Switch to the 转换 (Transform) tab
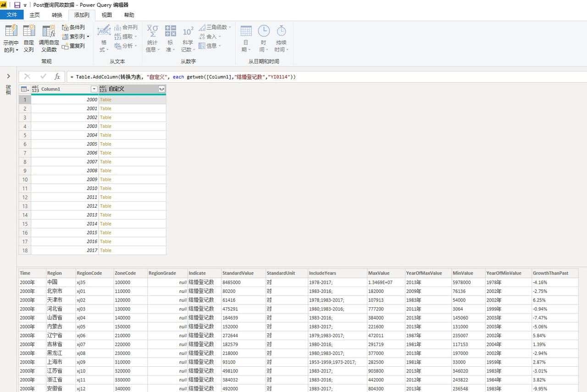The height and width of the screenshot is (392, 587). 57,15
